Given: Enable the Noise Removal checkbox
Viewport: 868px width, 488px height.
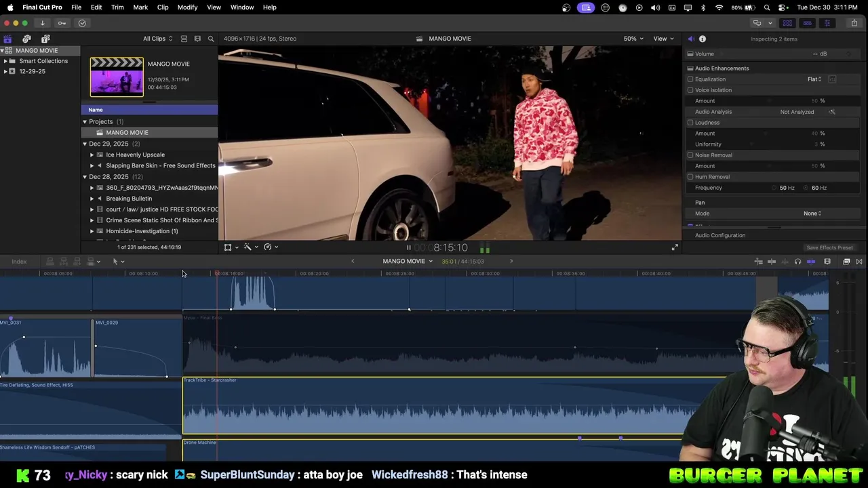Looking at the screenshot, I should 690,155.
